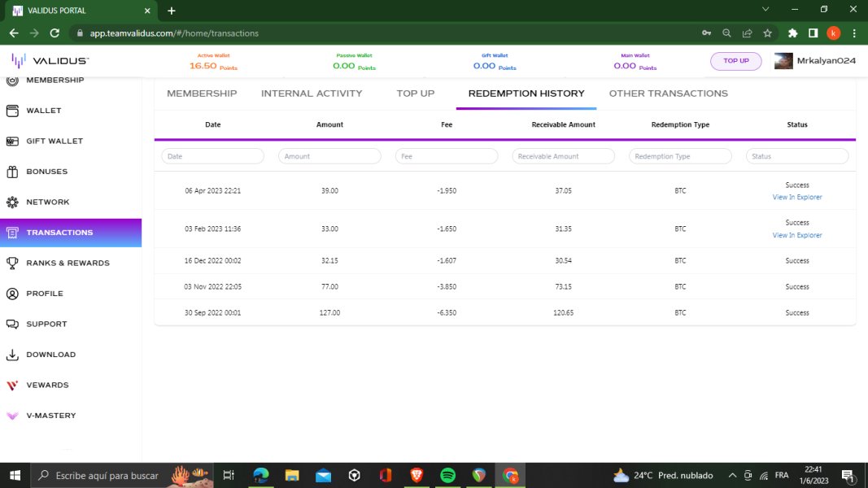Open the Mrkalyan024 user profile menu
Screen dimensions: 868x488
click(814, 61)
